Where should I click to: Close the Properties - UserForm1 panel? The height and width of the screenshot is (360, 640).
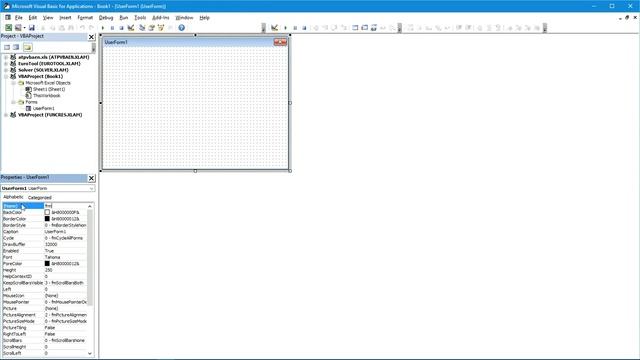coord(91,178)
